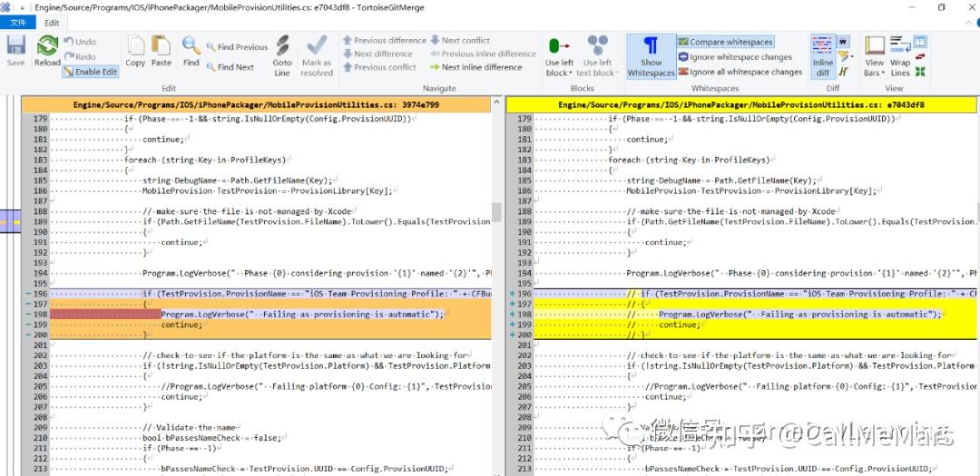Toggle Wrap Lines

point(900,56)
